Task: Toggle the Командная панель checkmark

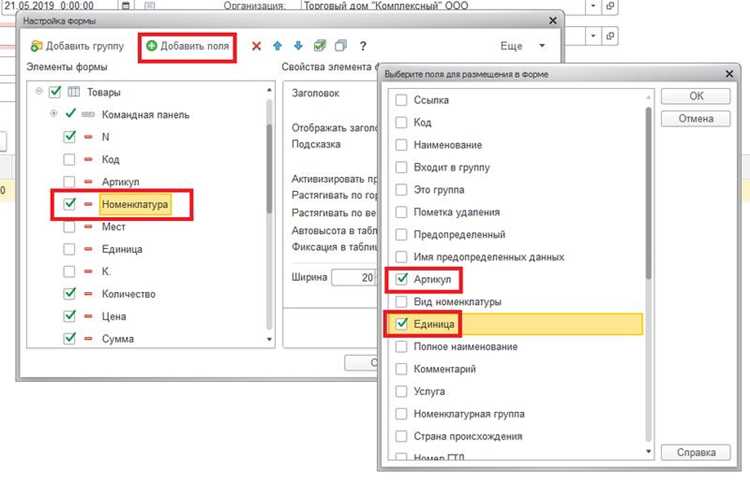Action: tap(70, 114)
